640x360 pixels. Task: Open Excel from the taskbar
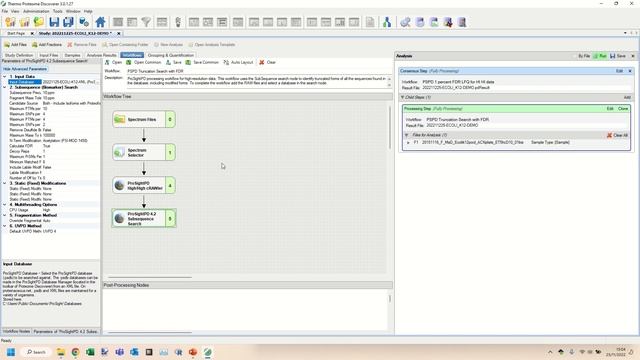(90, 352)
